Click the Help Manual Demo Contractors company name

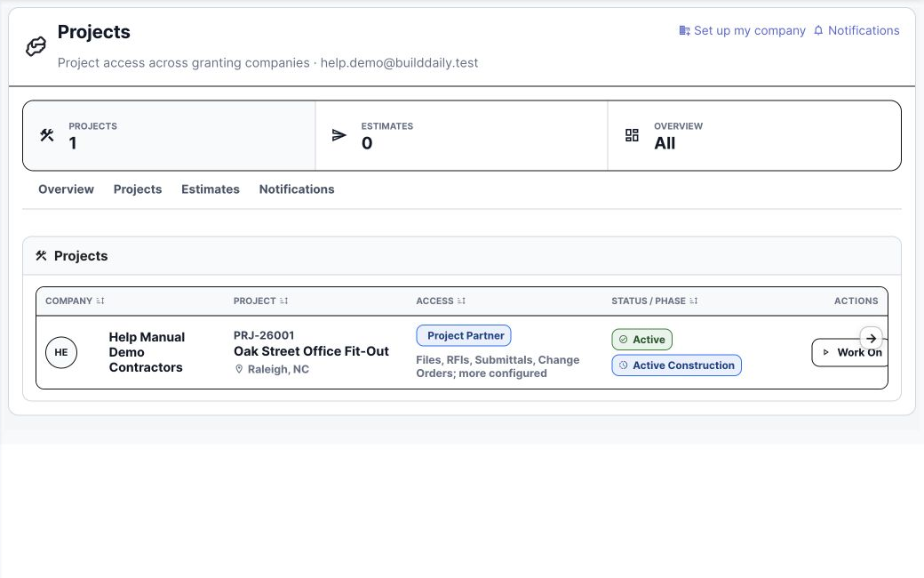click(147, 352)
